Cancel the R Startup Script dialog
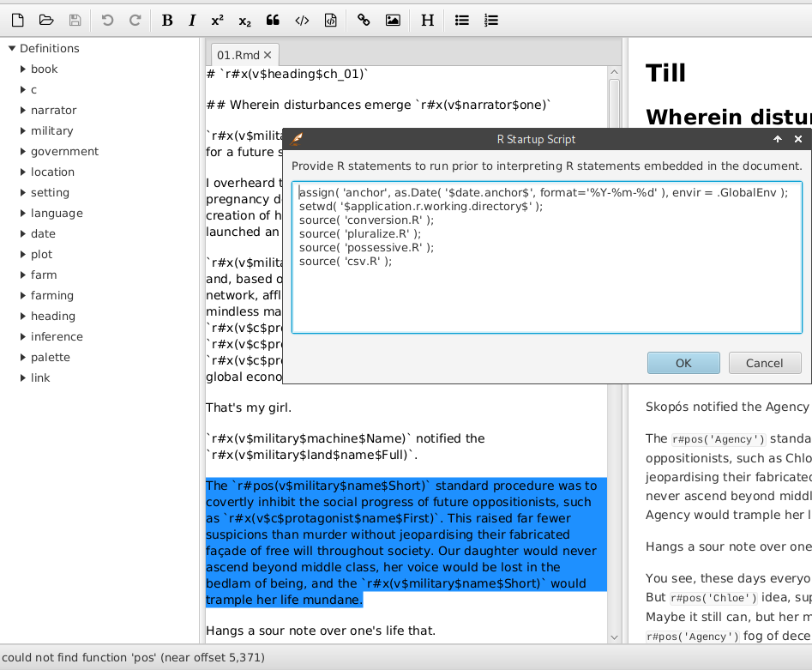 764,362
